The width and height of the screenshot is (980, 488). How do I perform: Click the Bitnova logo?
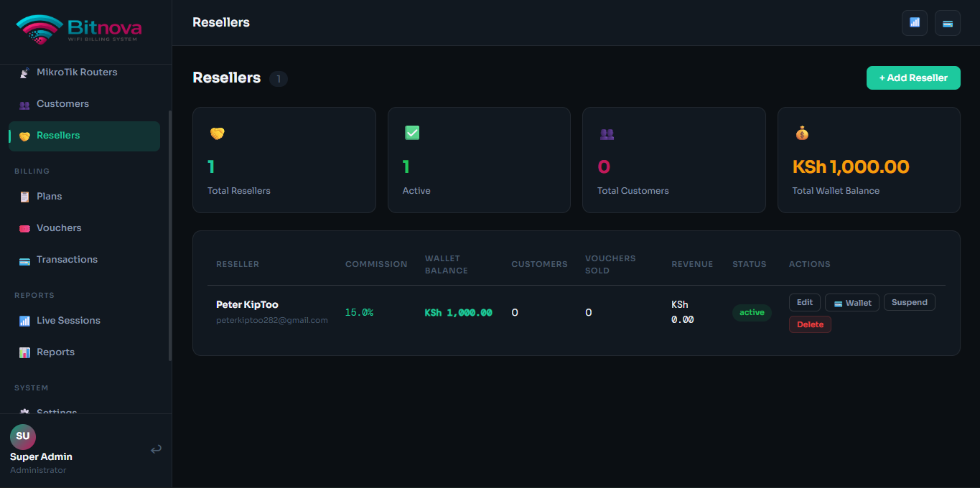point(79,29)
